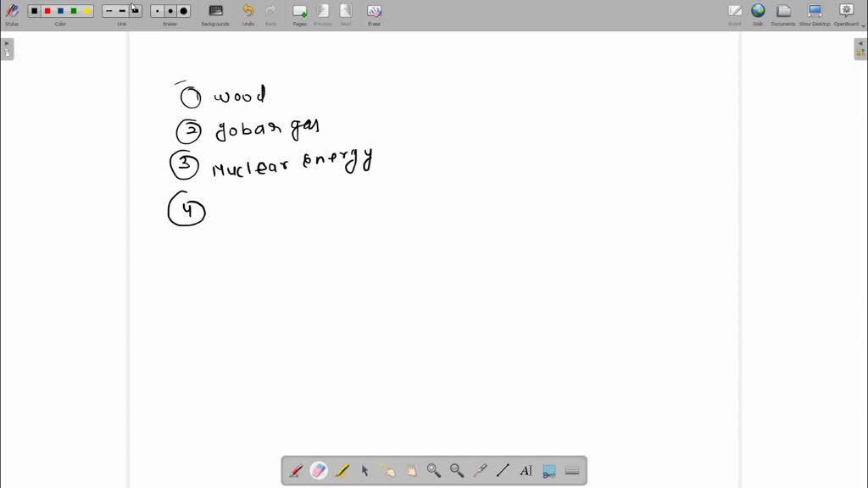Select the largest eraser size
Viewport: 868px width, 488px height.
tap(184, 11)
